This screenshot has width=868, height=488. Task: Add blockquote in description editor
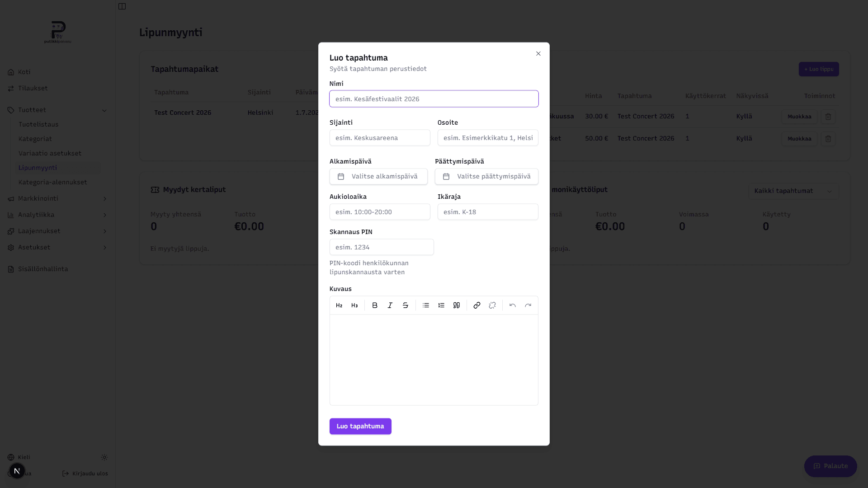[x=457, y=305]
